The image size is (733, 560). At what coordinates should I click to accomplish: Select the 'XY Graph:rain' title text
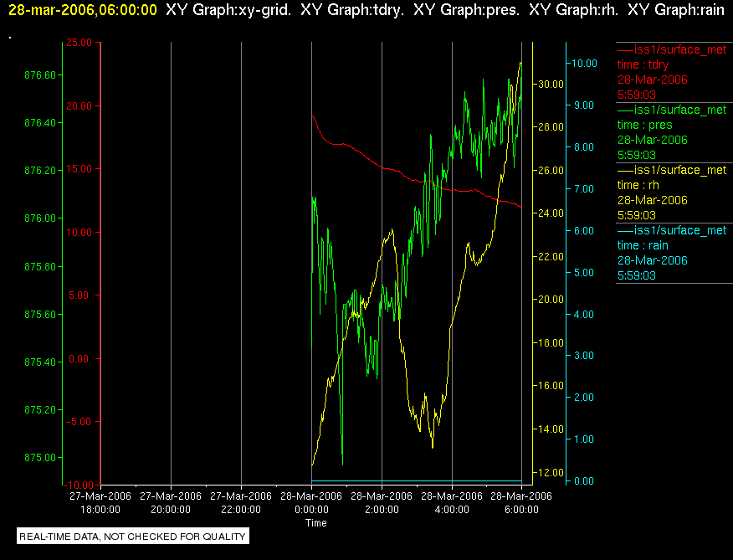[676, 10]
